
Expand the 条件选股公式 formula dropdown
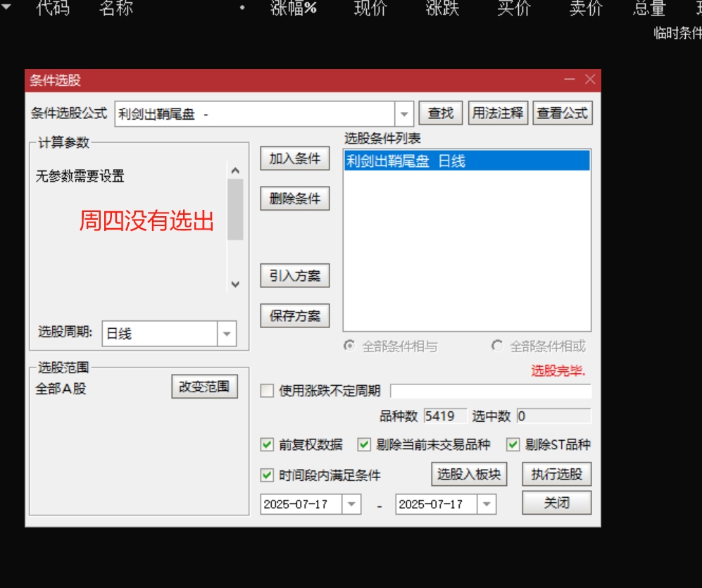point(404,114)
